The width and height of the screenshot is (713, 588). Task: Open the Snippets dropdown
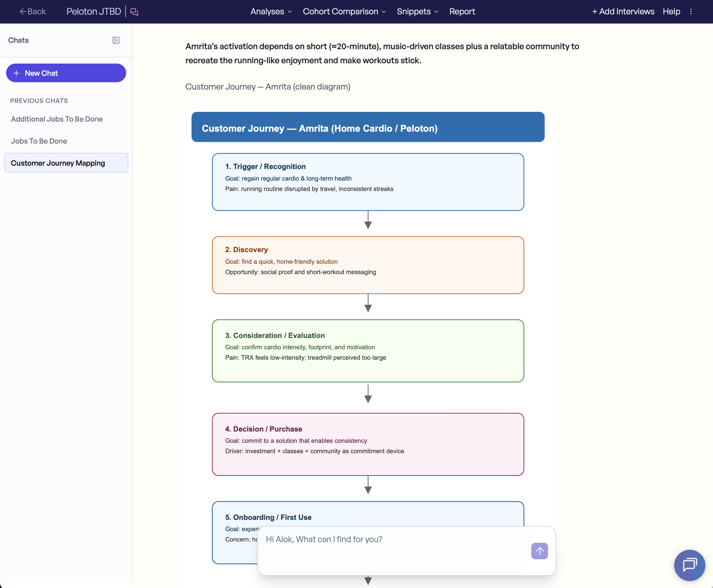(417, 12)
